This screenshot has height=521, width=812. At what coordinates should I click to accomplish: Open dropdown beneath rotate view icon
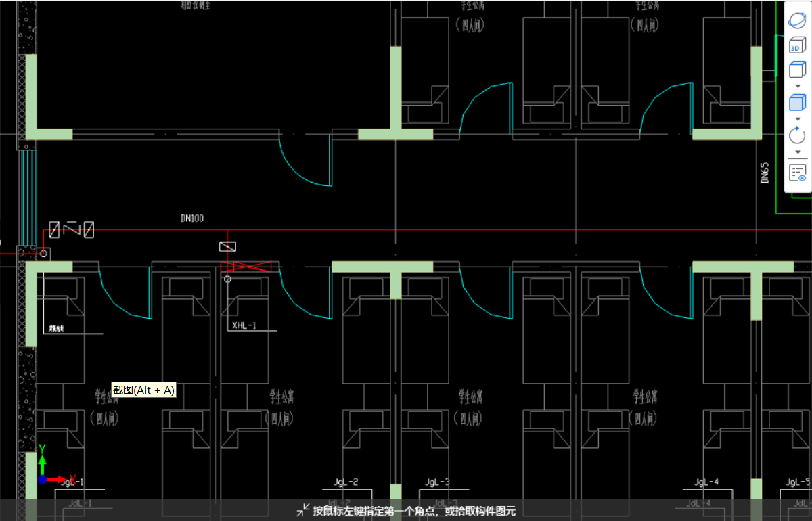click(x=797, y=152)
